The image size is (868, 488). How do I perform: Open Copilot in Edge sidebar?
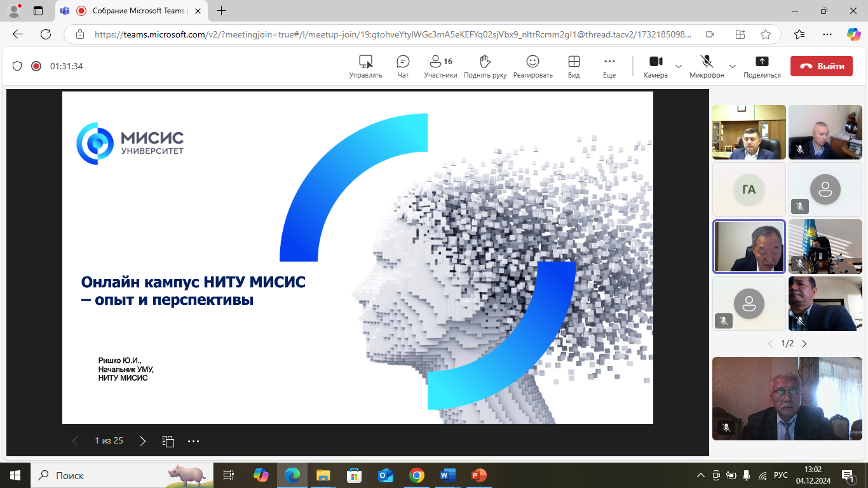(853, 34)
